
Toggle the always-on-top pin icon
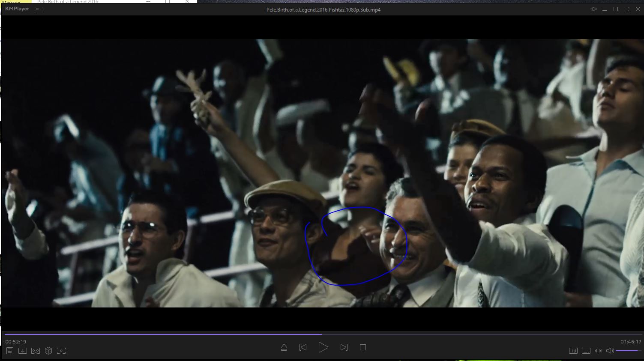(x=593, y=9)
